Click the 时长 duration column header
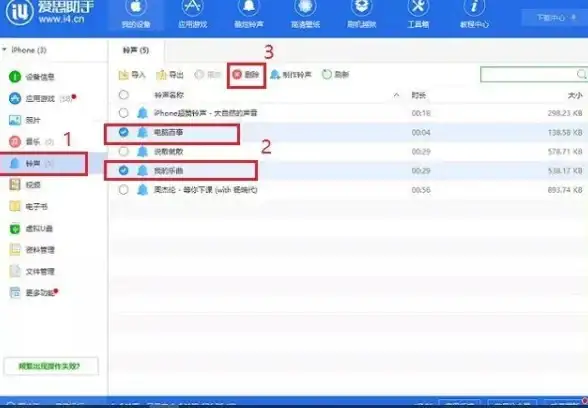 click(x=418, y=95)
